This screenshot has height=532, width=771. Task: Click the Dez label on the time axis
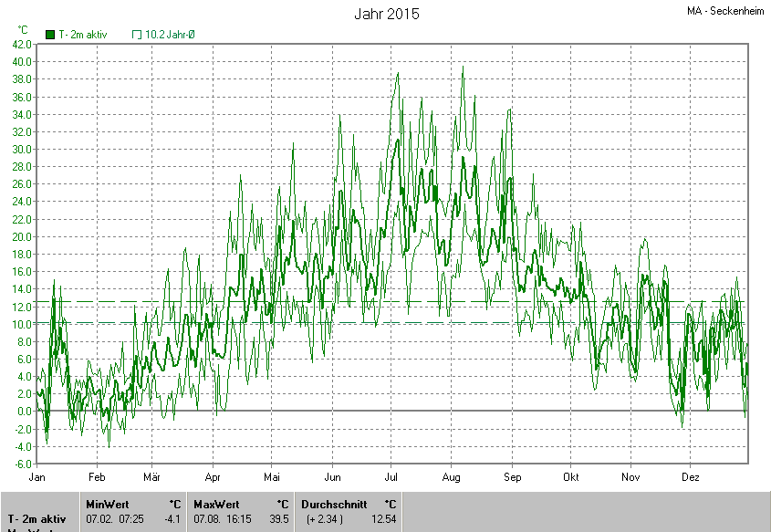pos(690,477)
